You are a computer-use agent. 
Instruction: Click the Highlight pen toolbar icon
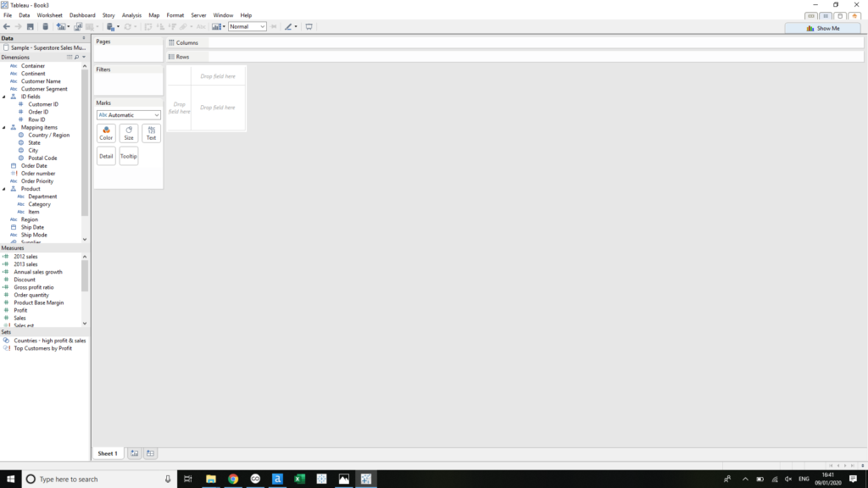click(288, 26)
